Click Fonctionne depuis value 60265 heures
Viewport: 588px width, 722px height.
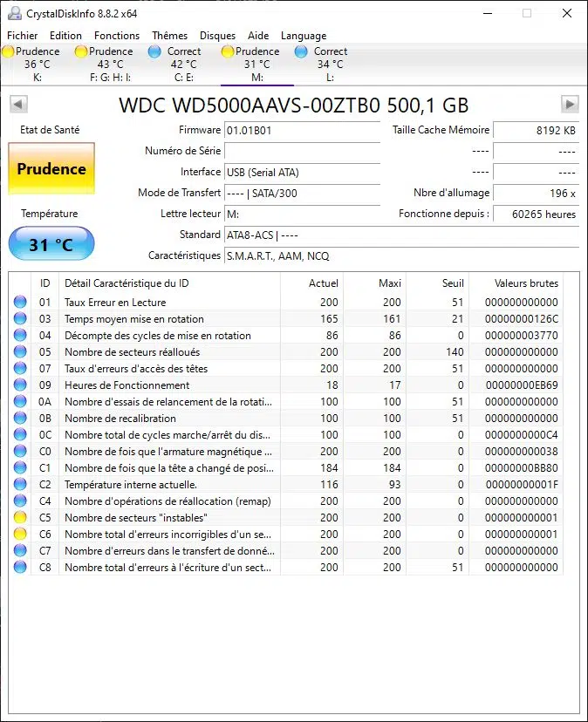[536, 215]
